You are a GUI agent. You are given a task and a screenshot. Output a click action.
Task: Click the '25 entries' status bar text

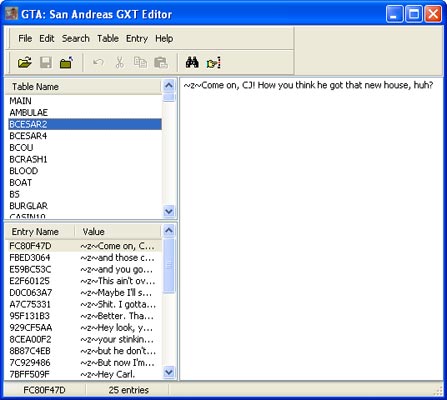pyautogui.click(x=128, y=390)
